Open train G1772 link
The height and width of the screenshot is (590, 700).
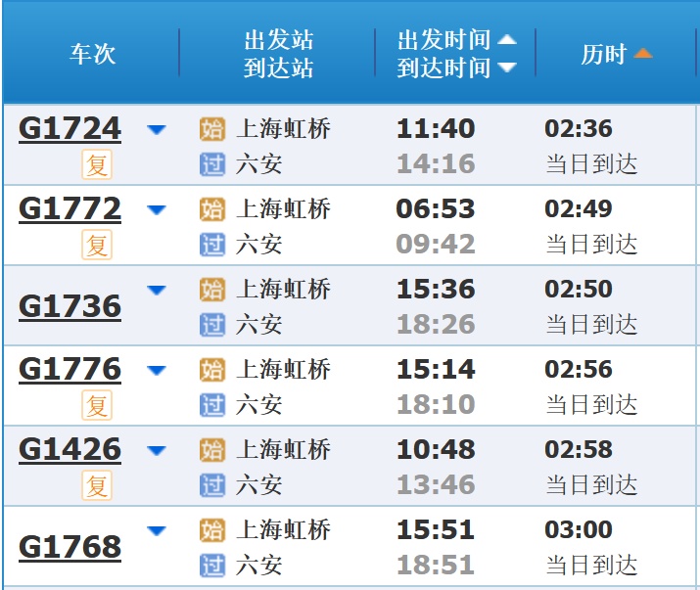point(70,209)
